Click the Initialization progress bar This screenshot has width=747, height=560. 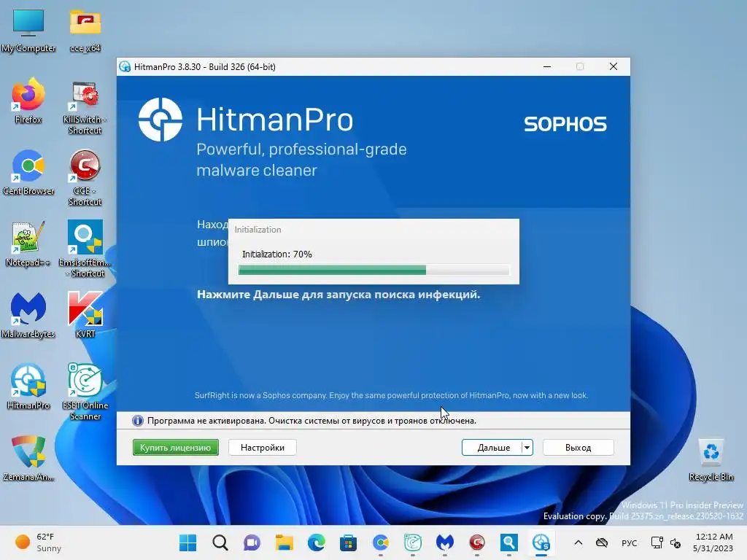[373, 271]
